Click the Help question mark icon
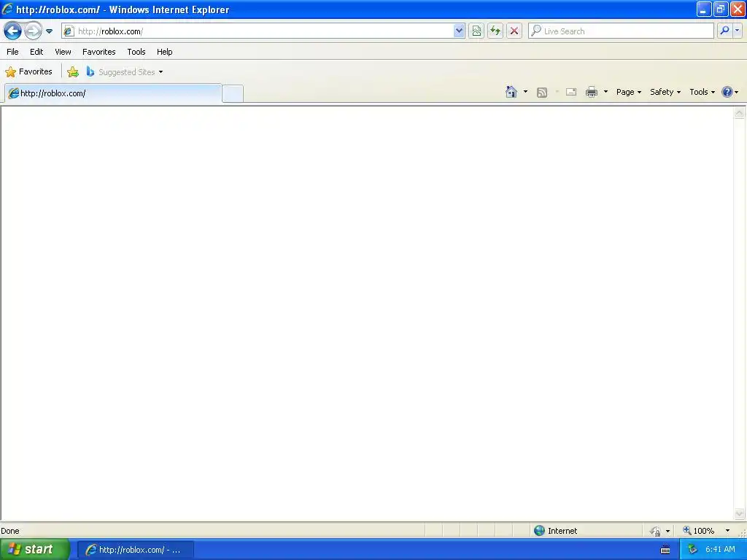747x560 pixels. coord(727,92)
